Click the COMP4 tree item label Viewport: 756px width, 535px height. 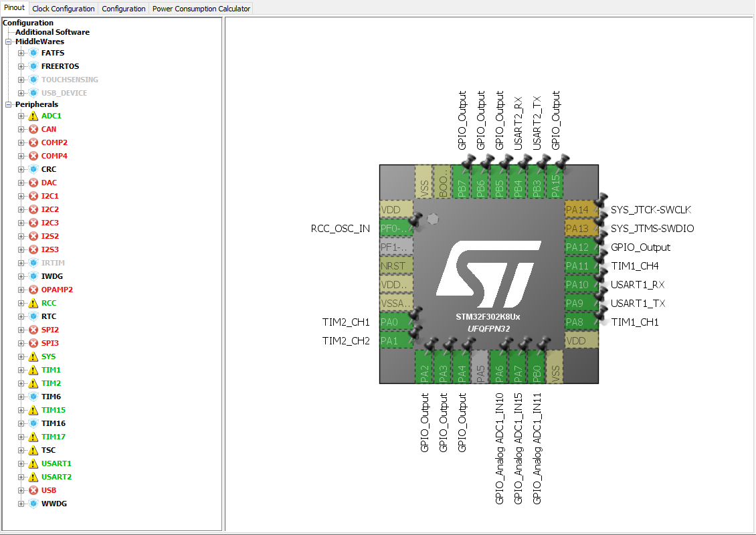click(x=54, y=156)
